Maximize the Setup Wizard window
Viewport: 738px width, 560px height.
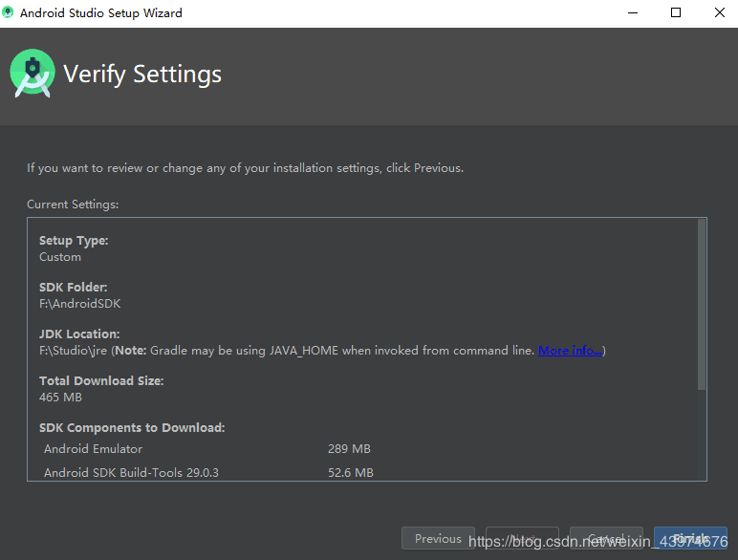[676, 13]
